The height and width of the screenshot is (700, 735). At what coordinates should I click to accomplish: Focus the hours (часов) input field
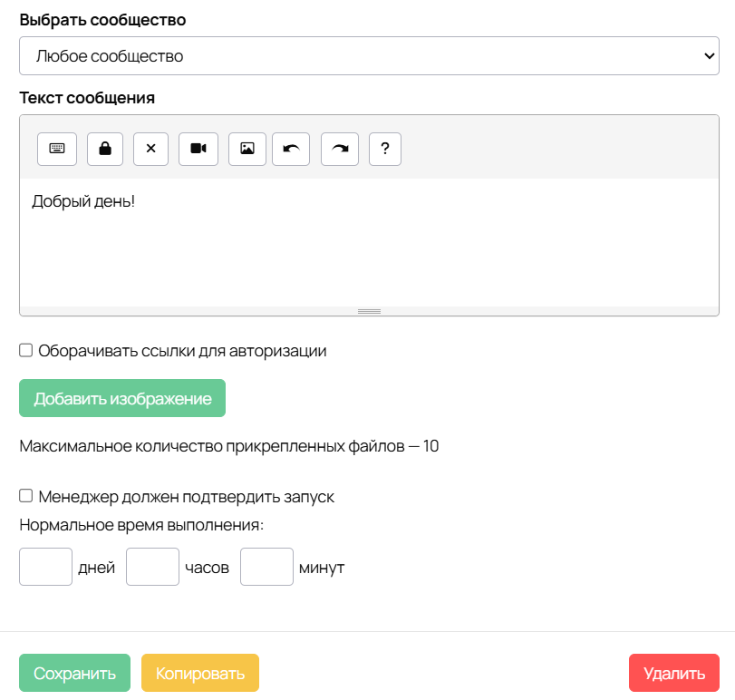click(152, 568)
